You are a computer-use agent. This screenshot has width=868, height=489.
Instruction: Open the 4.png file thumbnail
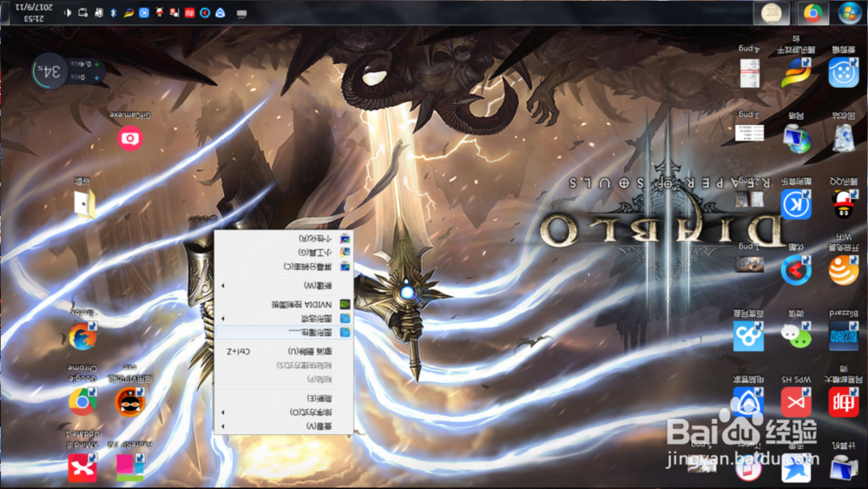click(x=749, y=73)
